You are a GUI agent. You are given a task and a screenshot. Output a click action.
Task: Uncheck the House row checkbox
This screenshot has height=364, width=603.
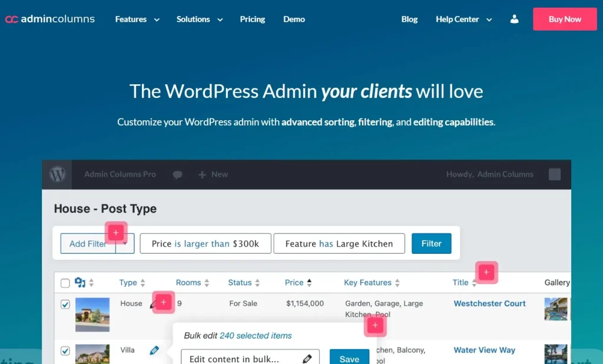[x=65, y=305]
